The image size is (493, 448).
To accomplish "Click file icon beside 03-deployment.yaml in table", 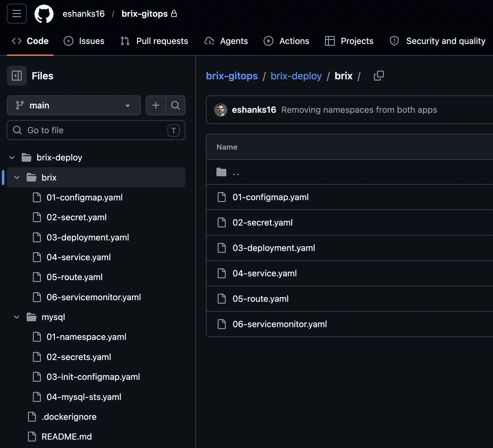I will tap(222, 248).
